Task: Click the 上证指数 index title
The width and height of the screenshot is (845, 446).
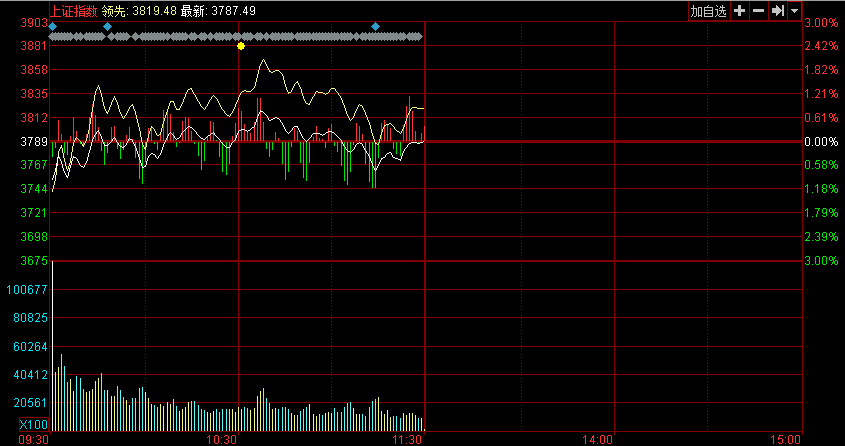Action: point(74,10)
